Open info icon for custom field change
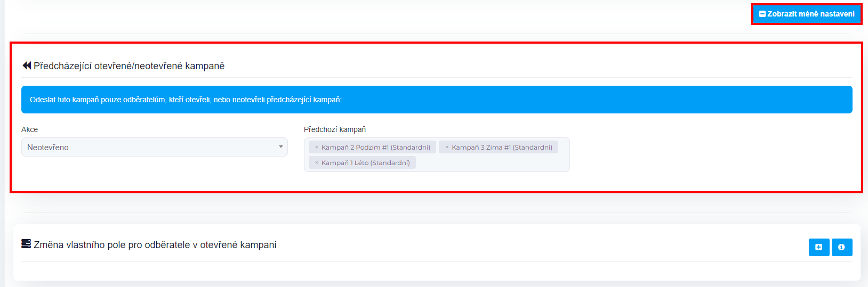This screenshot has width=868, height=287. point(842,247)
